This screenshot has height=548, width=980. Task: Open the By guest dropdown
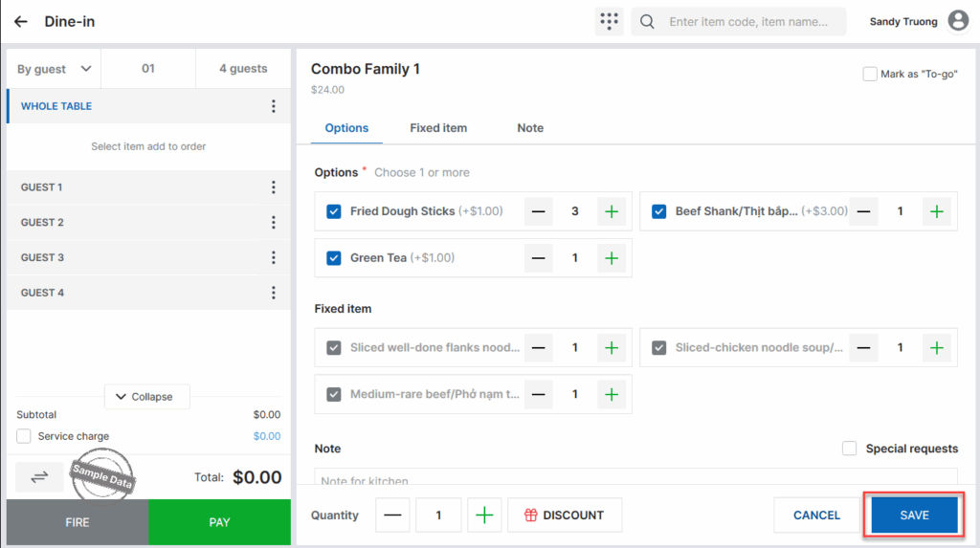[x=55, y=69]
